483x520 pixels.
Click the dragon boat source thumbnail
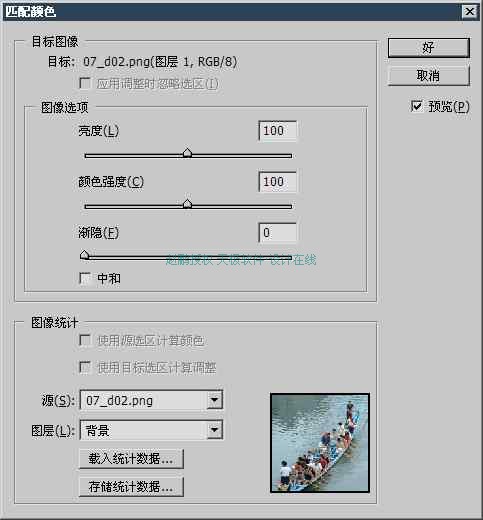320,443
